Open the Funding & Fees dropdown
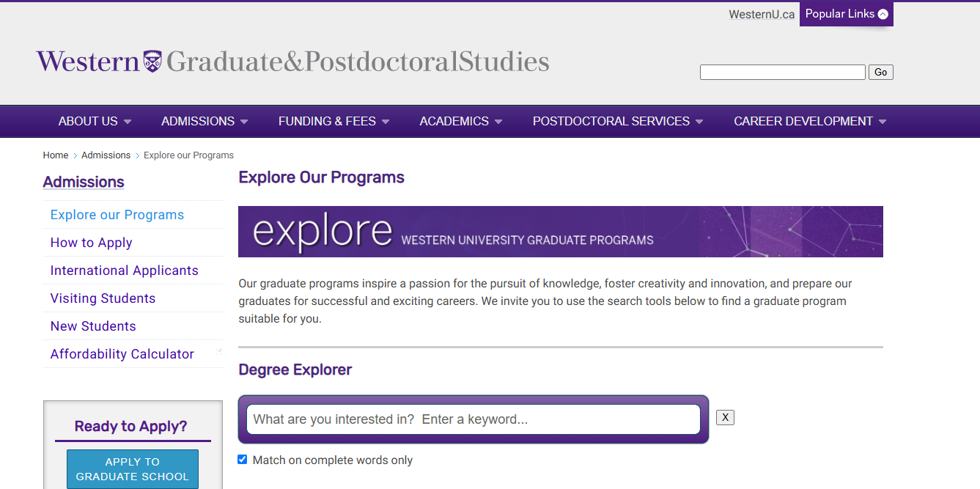This screenshot has height=489, width=980. [x=334, y=122]
